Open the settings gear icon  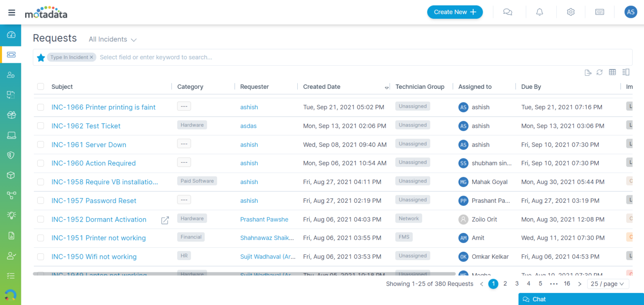click(x=571, y=12)
